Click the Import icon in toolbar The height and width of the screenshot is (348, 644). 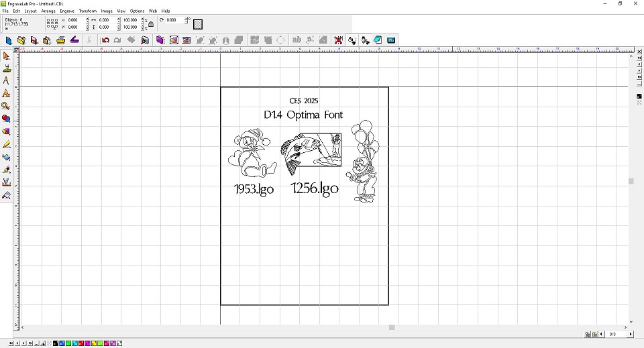pos(47,40)
